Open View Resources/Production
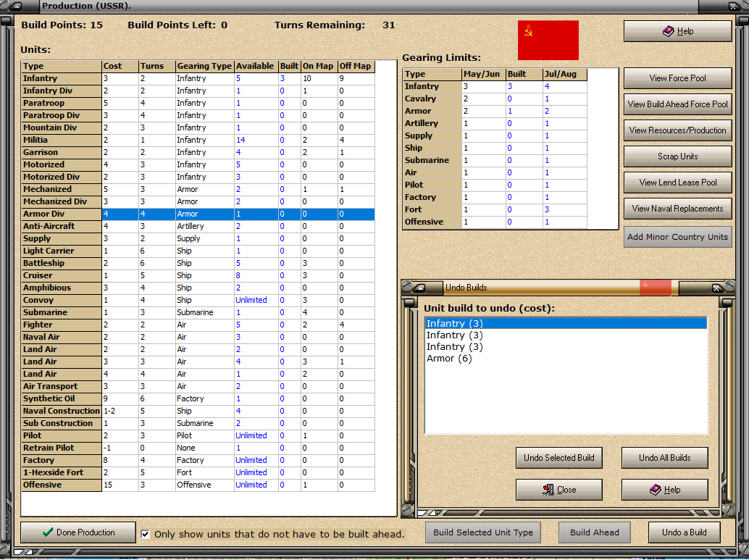This screenshot has width=749, height=560. (677, 130)
